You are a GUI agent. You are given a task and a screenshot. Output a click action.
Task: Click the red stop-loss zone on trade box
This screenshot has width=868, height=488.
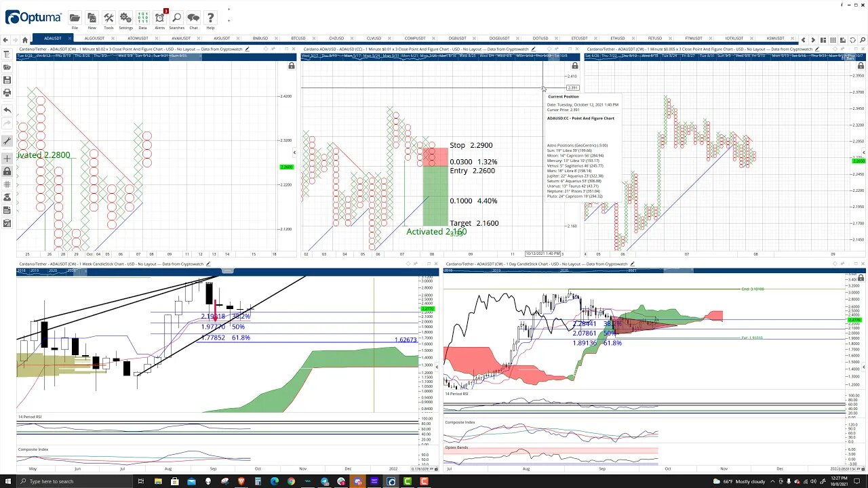434,157
